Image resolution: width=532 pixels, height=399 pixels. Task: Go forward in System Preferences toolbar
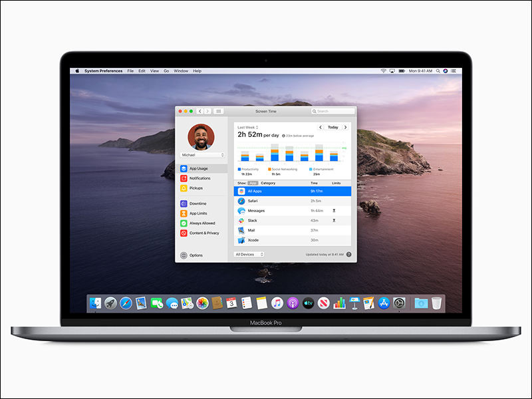click(x=207, y=111)
